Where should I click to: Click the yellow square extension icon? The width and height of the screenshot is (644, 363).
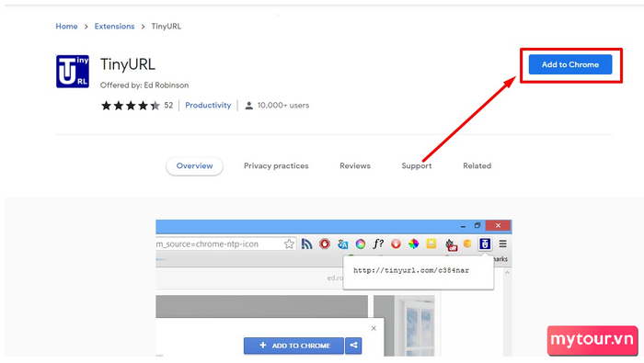[x=431, y=244]
